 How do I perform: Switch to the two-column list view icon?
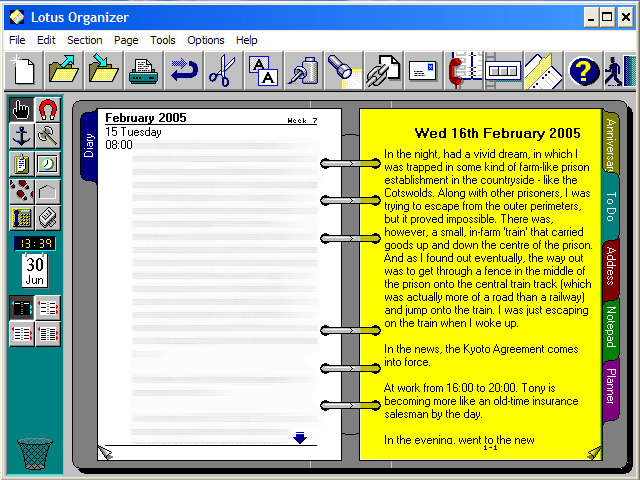pyautogui.click(x=48, y=308)
